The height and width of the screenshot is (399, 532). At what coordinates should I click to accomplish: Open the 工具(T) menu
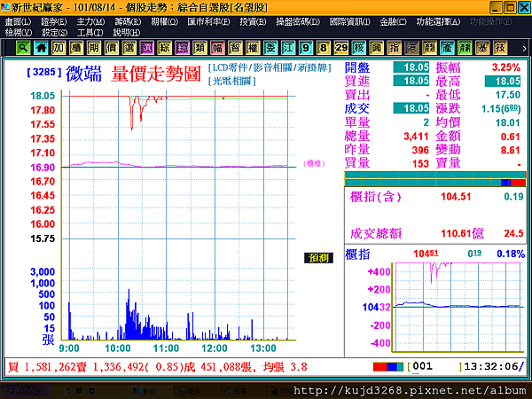(90, 33)
